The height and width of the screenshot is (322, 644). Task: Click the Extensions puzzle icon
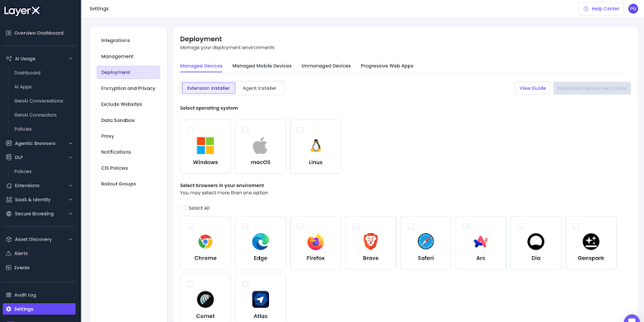(x=8, y=185)
